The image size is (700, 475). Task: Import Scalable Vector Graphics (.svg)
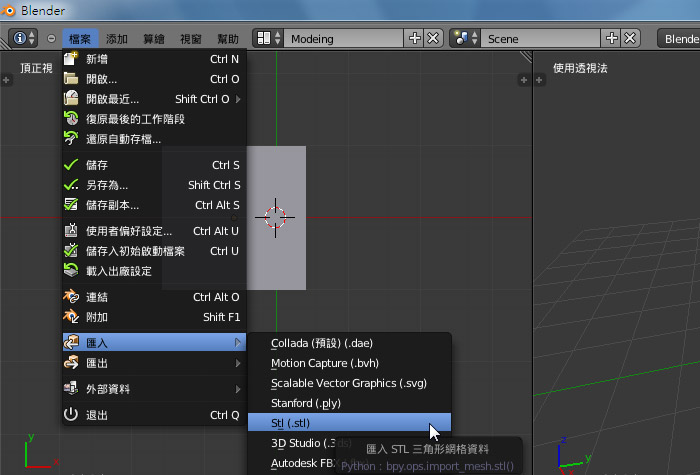(350, 383)
